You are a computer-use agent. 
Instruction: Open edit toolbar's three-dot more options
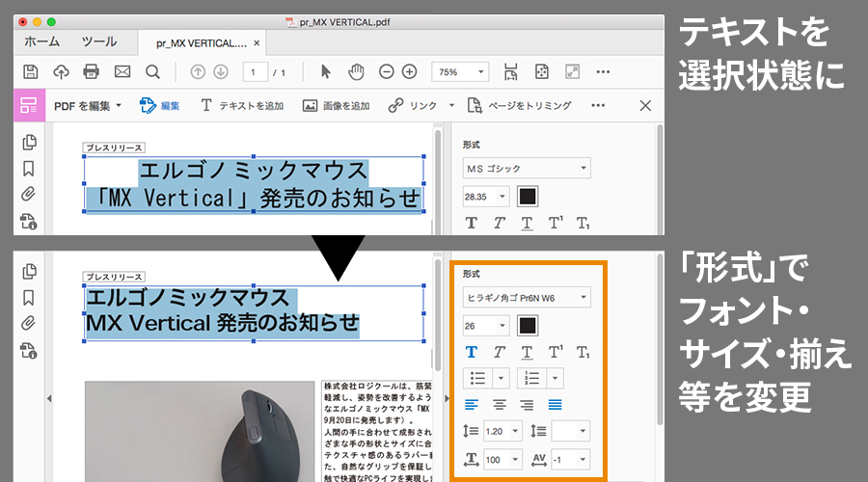point(598,106)
